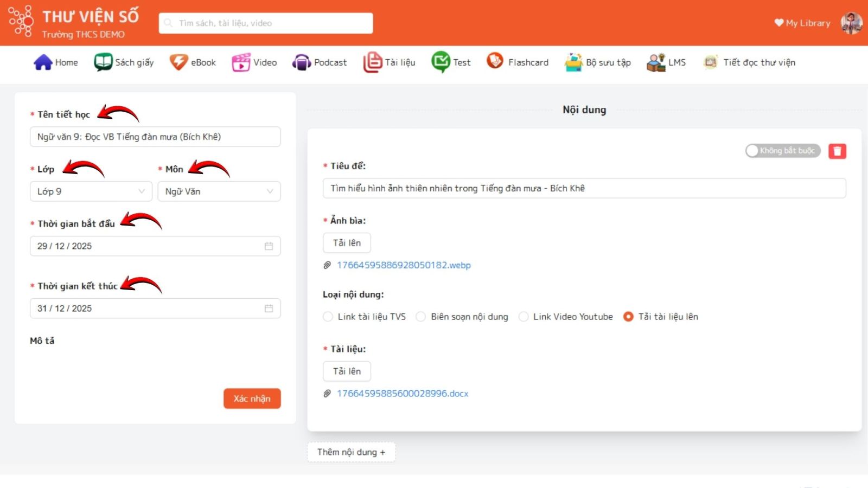868x488 pixels.
Task: Click Thêm nội dung + button
Action: pyautogui.click(x=351, y=452)
